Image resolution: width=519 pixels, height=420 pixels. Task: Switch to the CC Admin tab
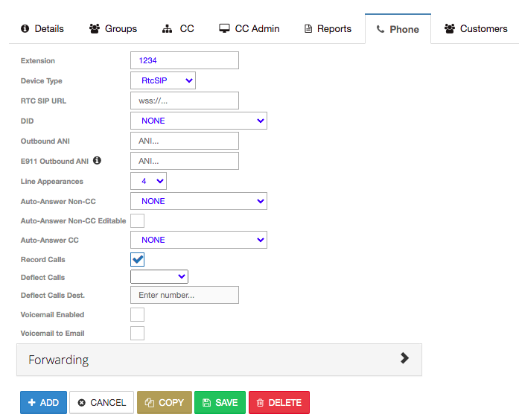pyautogui.click(x=249, y=29)
